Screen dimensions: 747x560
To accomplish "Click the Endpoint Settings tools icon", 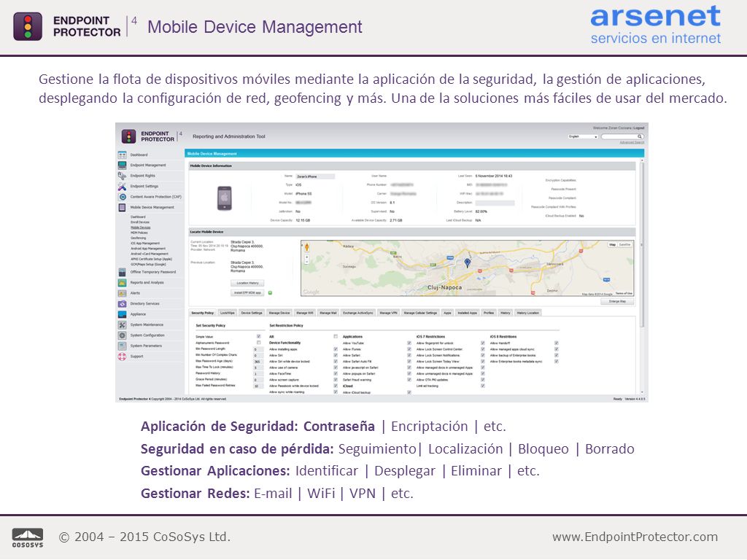I will [x=122, y=186].
